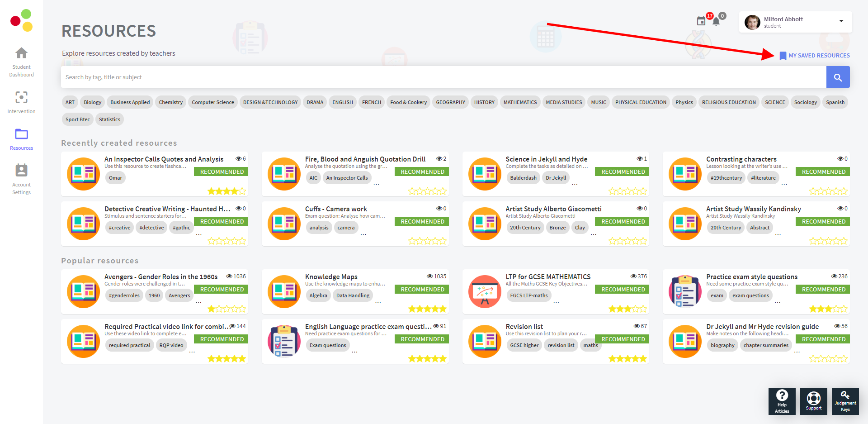Expand more tags on Contrasting characters card
This screenshot has height=424, width=868.
click(x=784, y=184)
